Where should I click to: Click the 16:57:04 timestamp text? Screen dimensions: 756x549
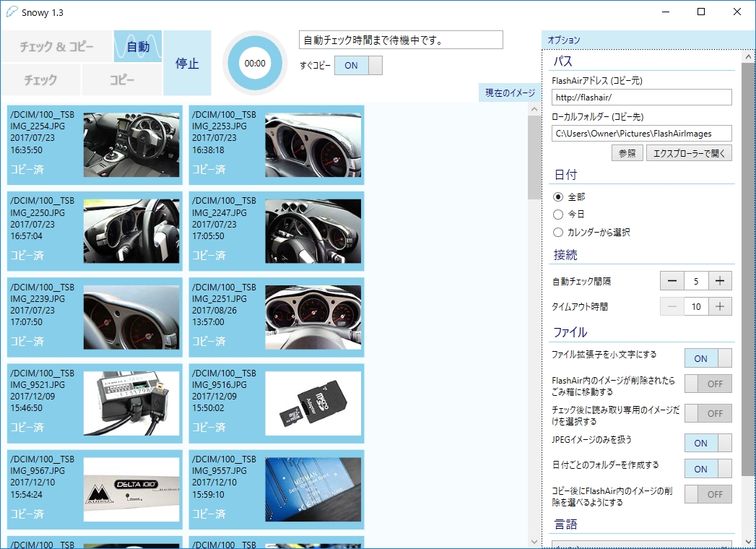coord(27,236)
